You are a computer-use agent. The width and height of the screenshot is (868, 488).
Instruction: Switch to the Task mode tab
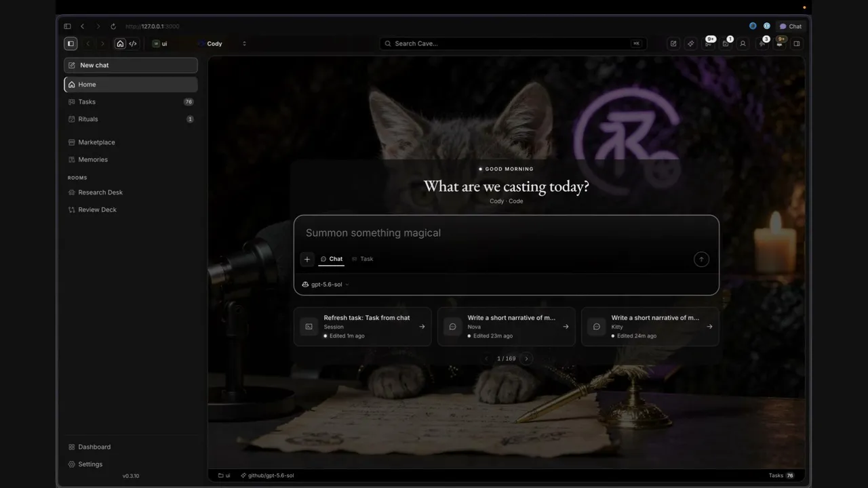coord(363,260)
